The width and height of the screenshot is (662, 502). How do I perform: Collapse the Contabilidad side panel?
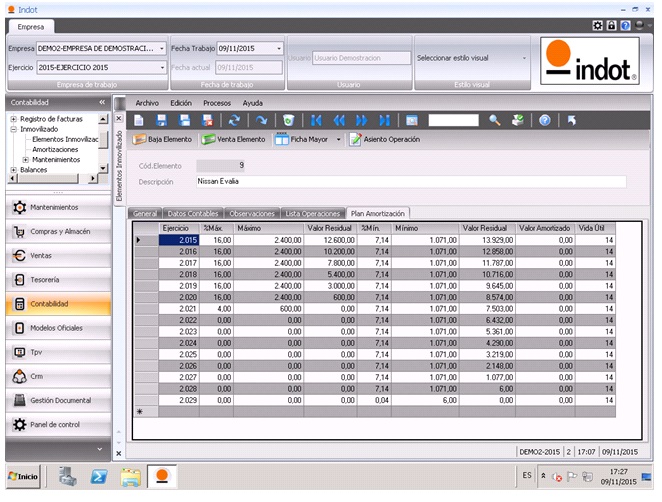coord(102,102)
